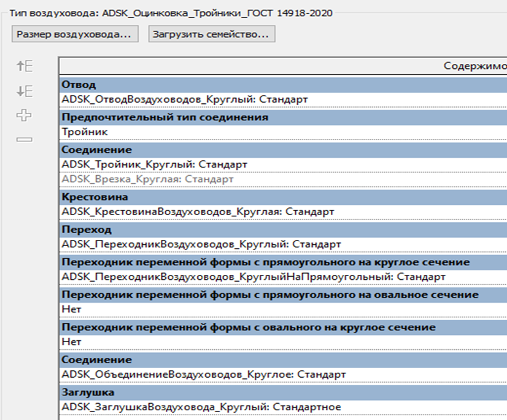Click the 'Заглушка' group header
The height and width of the screenshot is (420, 507).
pos(283,393)
